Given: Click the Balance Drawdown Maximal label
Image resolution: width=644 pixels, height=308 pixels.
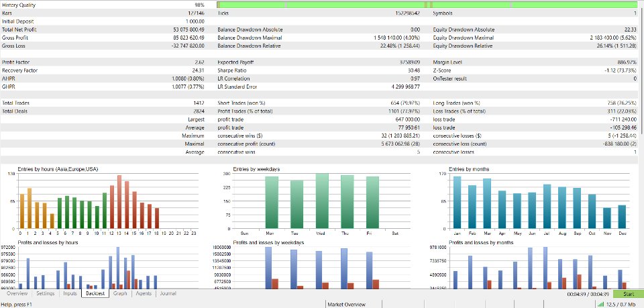Looking at the screenshot, I should click(x=250, y=38).
